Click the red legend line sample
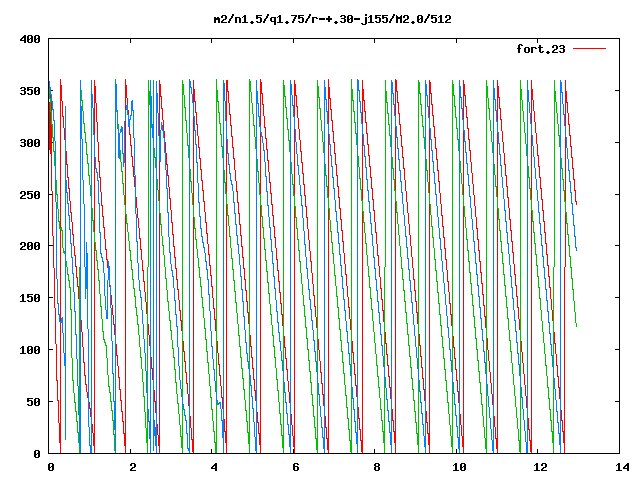Viewport: 640px width, 480px height. 589,49
